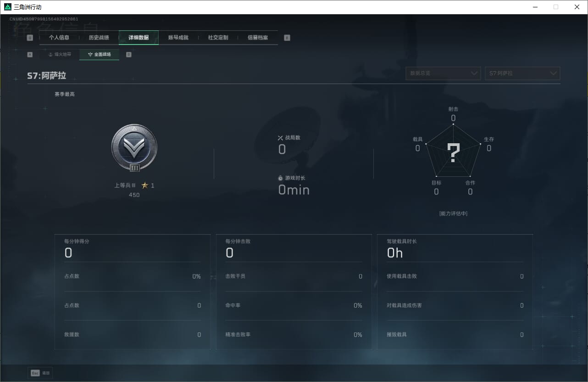Click the E key next-tab icon
The width and height of the screenshot is (588, 382).
(x=287, y=38)
